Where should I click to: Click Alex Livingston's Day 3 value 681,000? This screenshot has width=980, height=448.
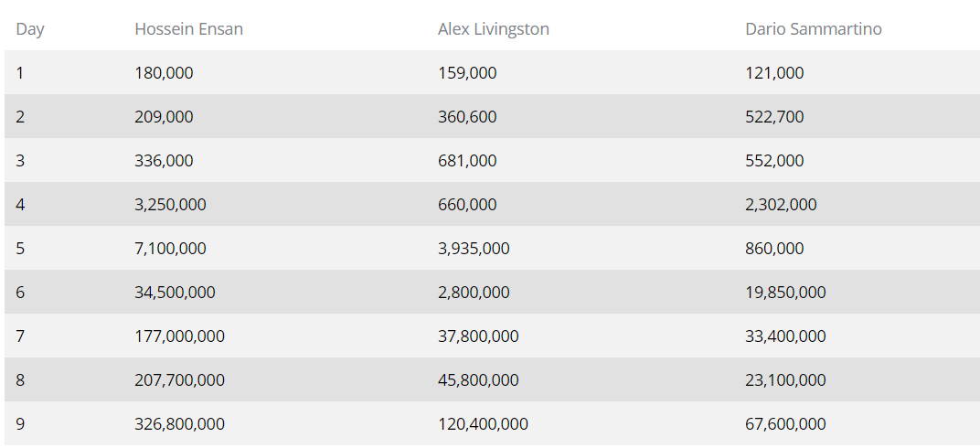[467, 161]
